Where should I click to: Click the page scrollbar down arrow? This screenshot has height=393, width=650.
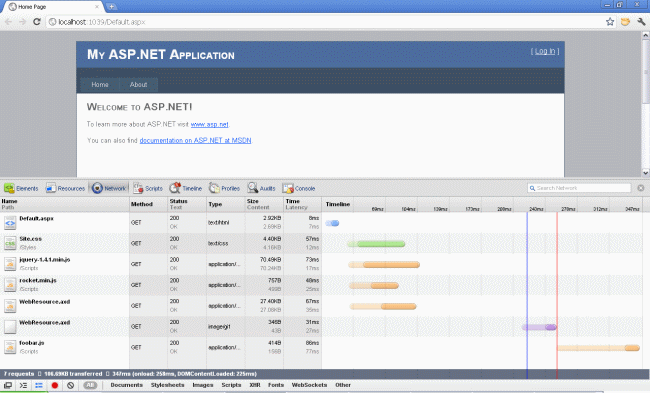click(645, 172)
